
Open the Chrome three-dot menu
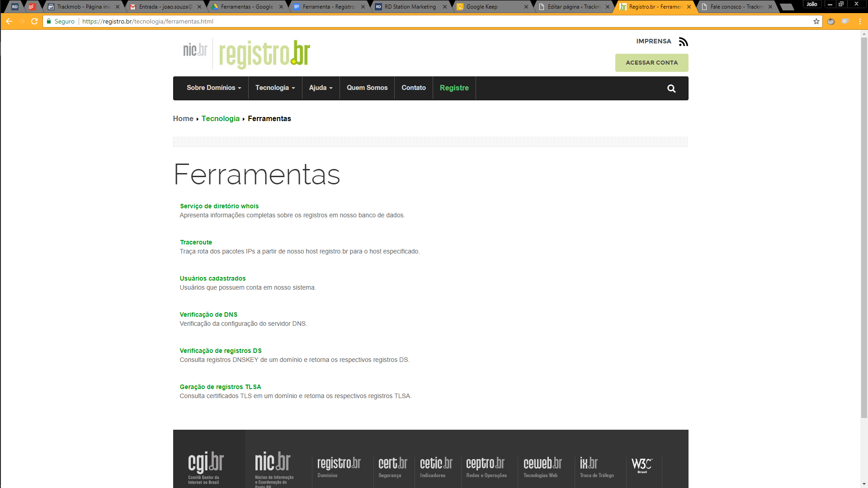tap(860, 21)
